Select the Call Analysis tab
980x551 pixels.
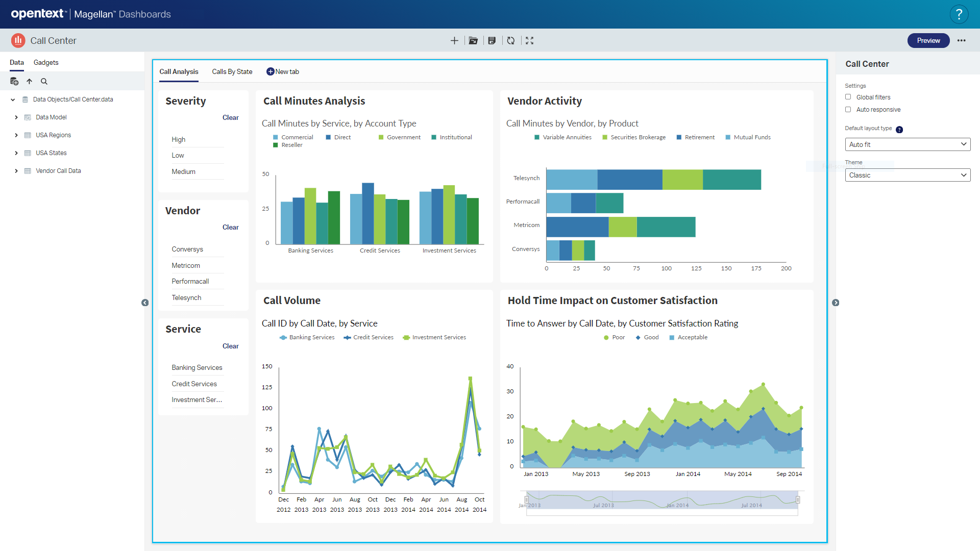[x=179, y=71]
